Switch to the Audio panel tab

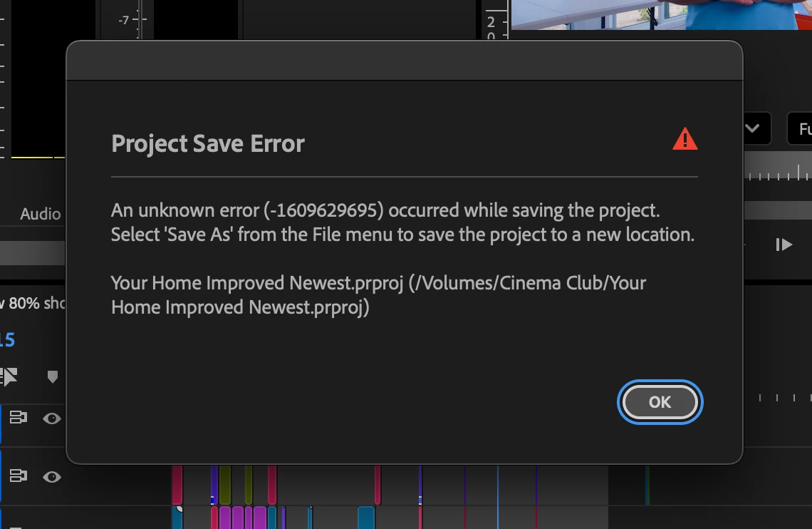[x=41, y=214]
